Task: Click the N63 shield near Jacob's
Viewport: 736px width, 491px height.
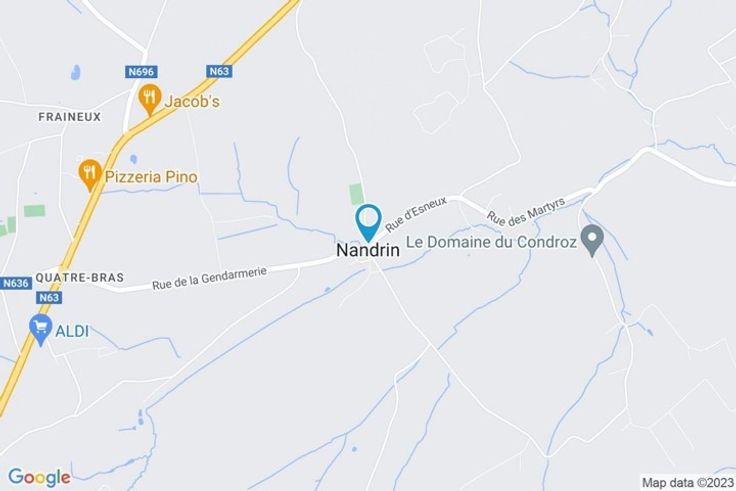Action: coord(219,71)
